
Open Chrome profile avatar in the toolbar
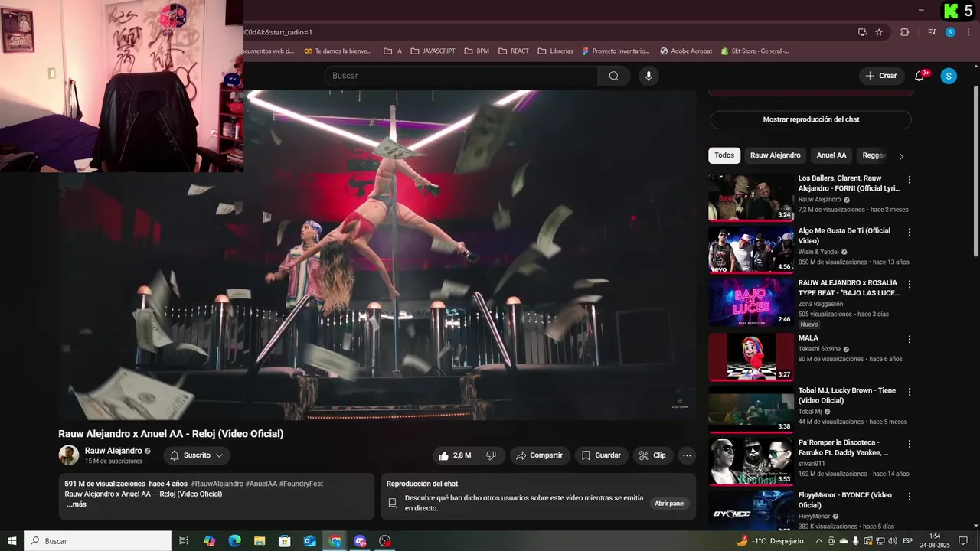pyautogui.click(x=950, y=32)
